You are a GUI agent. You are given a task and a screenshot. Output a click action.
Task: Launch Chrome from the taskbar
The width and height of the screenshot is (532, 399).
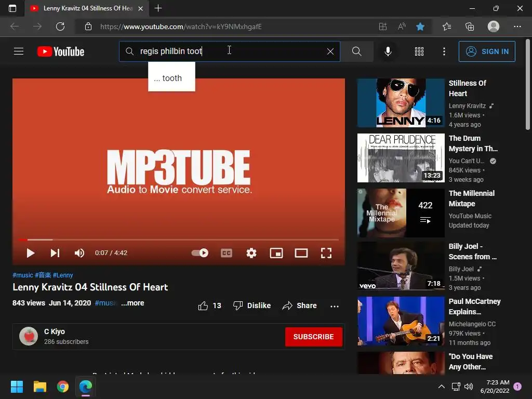click(63, 387)
